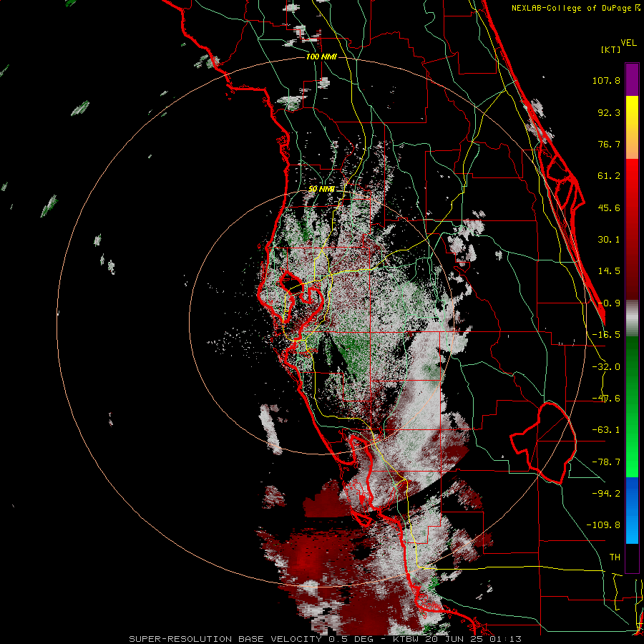644x644 pixels.
Task: Click the -0.9 scale value
Action: click(609, 303)
